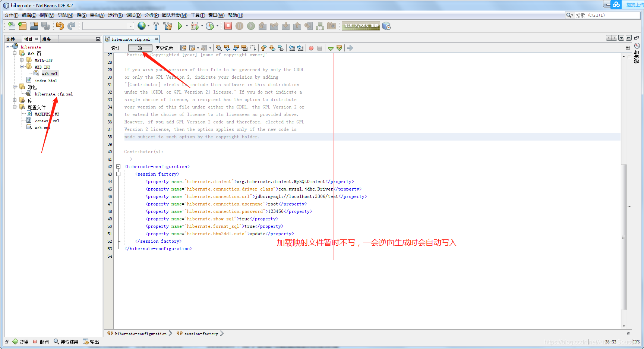Shift line right using editor toolbar icon
The image size is (644, 349).
coord(300,48)
